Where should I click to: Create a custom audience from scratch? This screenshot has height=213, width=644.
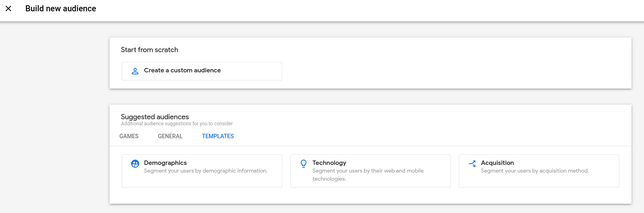click(202, 71)
